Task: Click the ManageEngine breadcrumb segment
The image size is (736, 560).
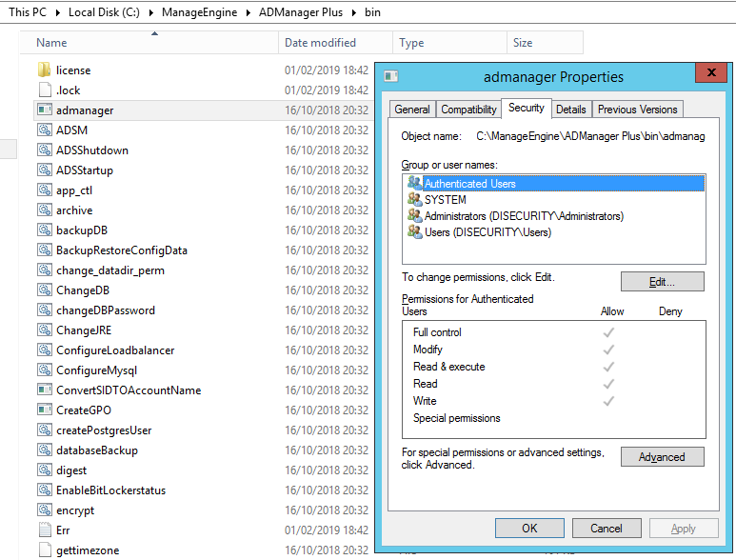Action: tap(200, 12)
